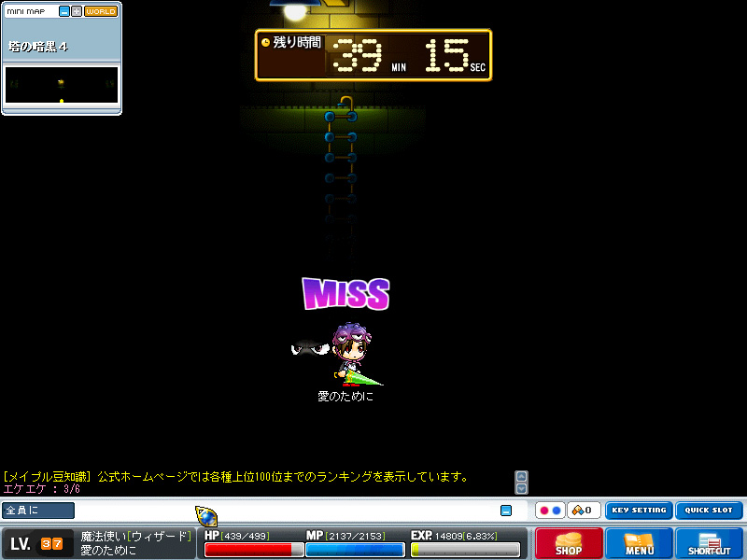Image resolution: width=747 pixels, height=560 pixels.
Task: Open the WORLD map from mini map
Action: pos(101,11)
